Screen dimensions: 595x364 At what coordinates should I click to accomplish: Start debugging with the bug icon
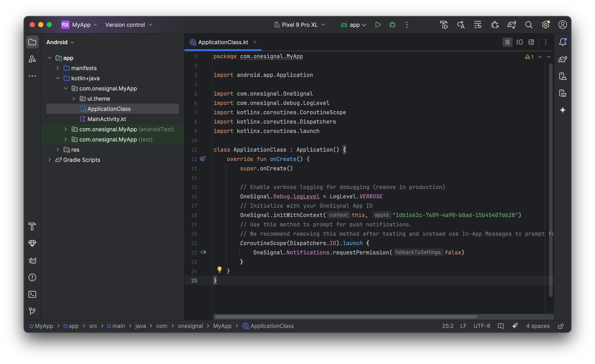tap(392, 25)
